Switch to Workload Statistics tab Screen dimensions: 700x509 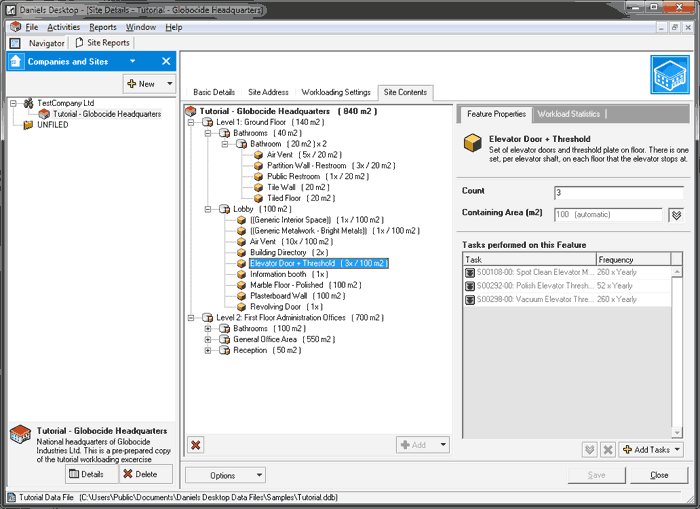pyautogui.click(x=568, y=114)
